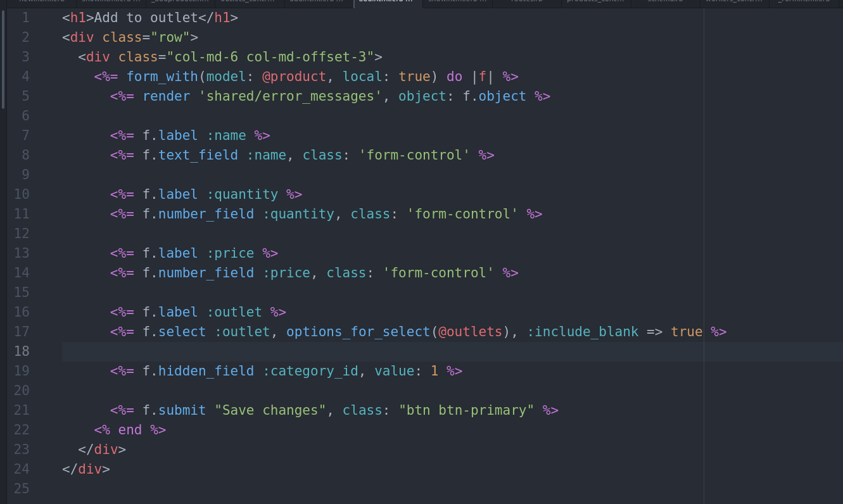Image resolution: width=843 pixels, height=504 pixels.
Task: Switch to the routes.rb tab
Action: coord(526,3)
